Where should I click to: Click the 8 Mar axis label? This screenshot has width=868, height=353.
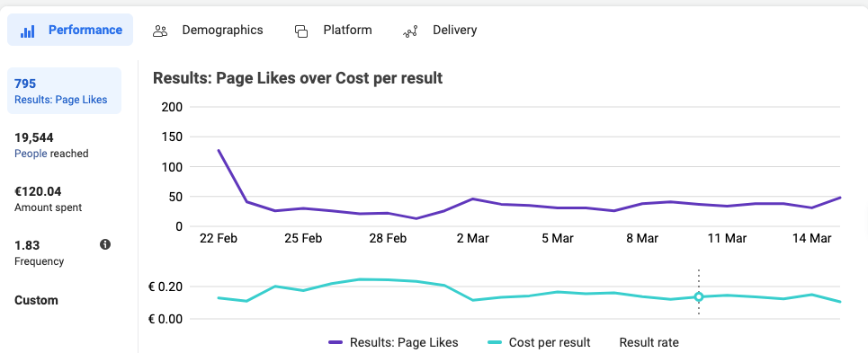[642, 239]
